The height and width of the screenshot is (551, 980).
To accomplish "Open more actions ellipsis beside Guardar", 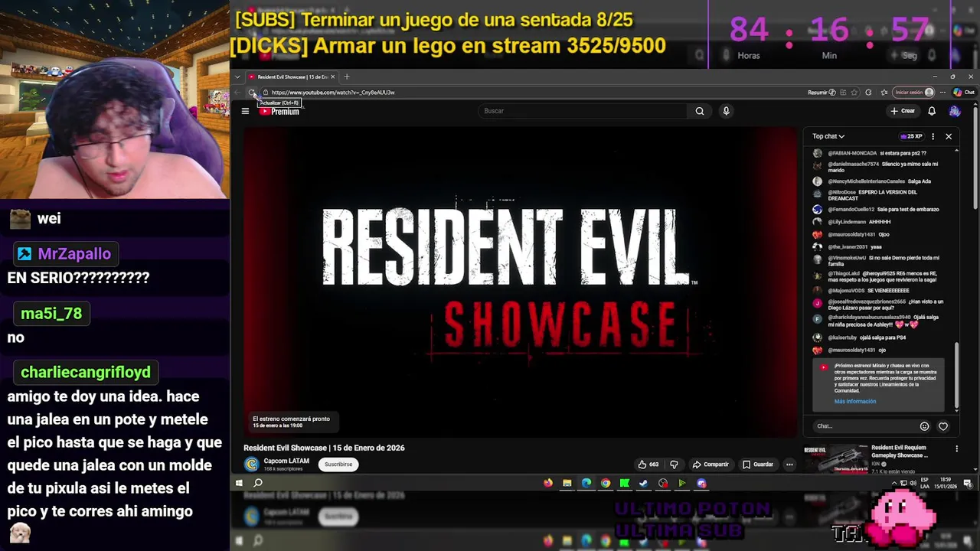I will click(789, 465).
